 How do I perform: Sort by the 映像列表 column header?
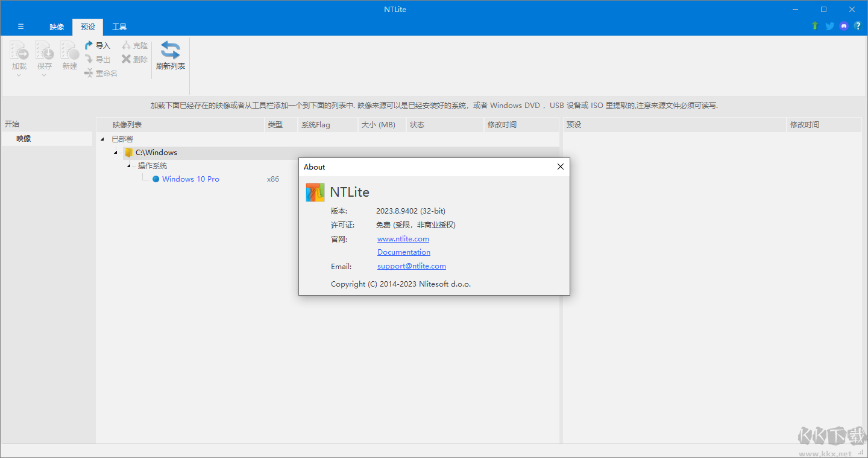(x=127, y=125)
